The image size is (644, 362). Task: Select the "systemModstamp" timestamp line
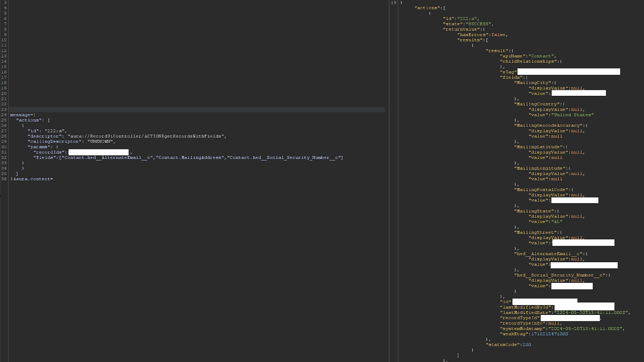coord(562,329)
